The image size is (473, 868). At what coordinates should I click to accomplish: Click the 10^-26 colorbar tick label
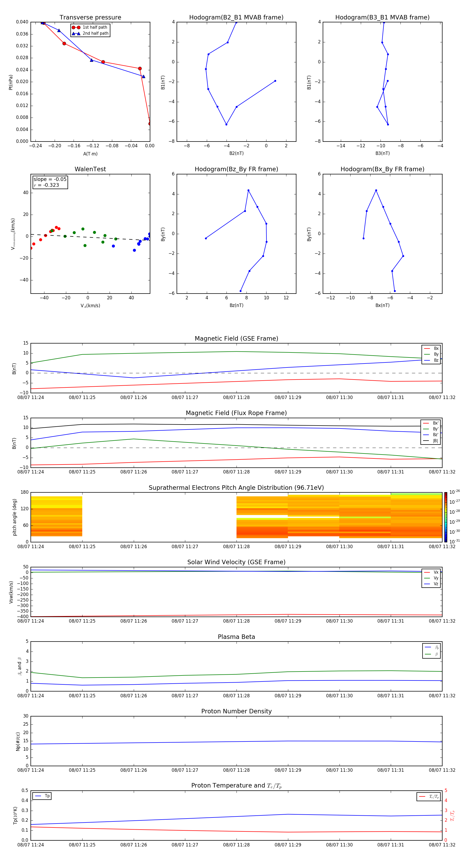pyautogui.click(x=454, y=492)
